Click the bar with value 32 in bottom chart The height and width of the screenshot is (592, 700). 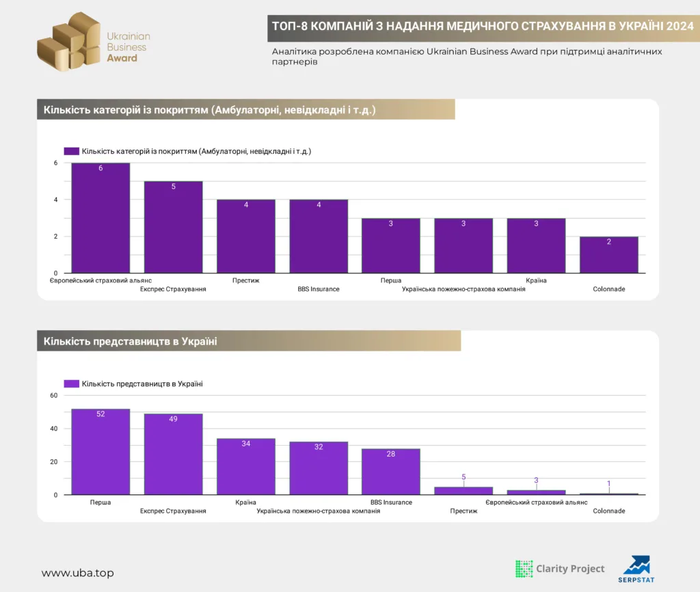[319, 468]
